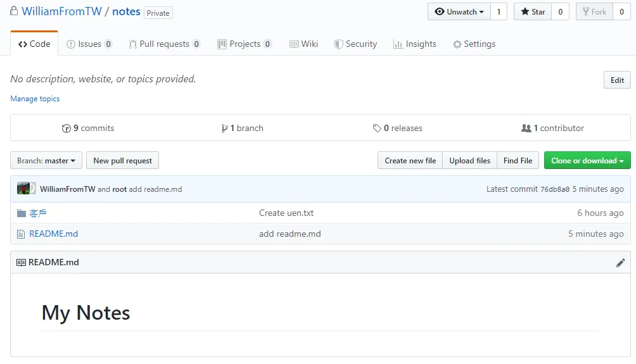Open the README.md file link
636x364 pixels.
click(54, 234)
